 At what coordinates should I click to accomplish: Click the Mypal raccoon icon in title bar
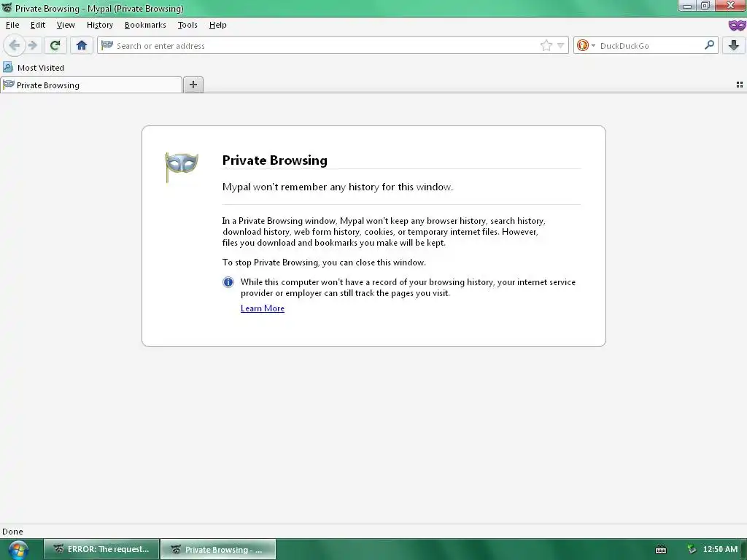[x=7, y=8]
